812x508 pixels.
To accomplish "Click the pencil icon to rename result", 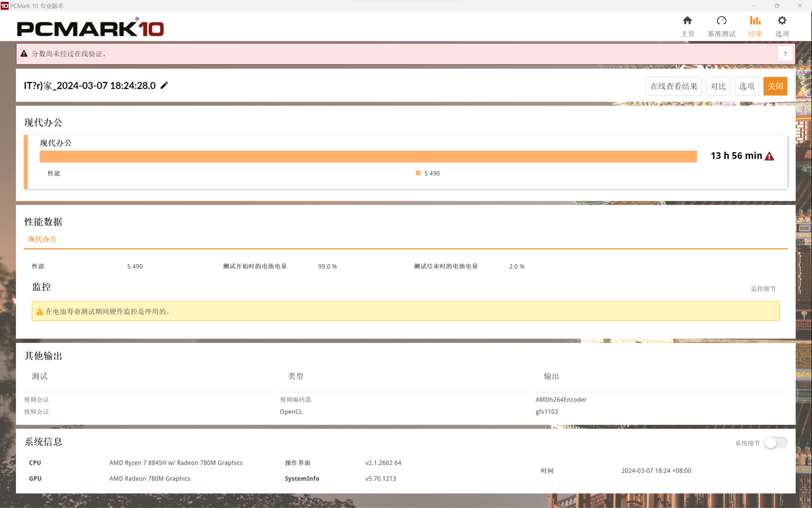I will (x=164, y=86).
